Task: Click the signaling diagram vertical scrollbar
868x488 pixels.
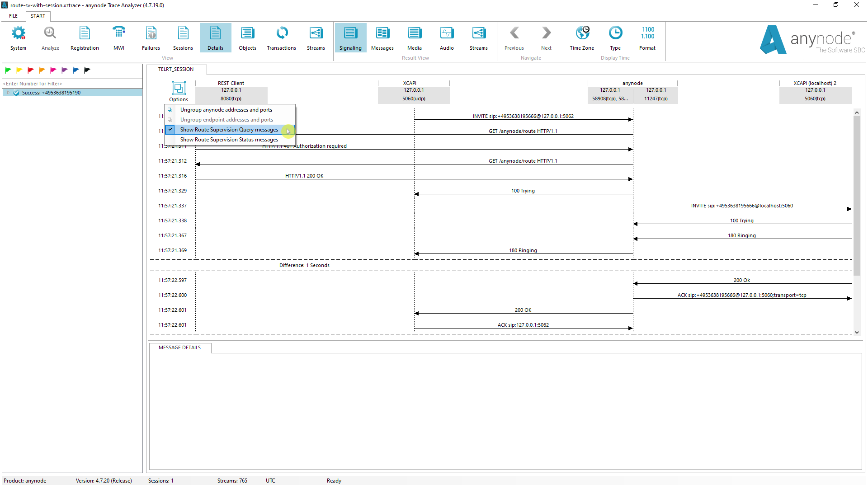Action: coord(857,195)
